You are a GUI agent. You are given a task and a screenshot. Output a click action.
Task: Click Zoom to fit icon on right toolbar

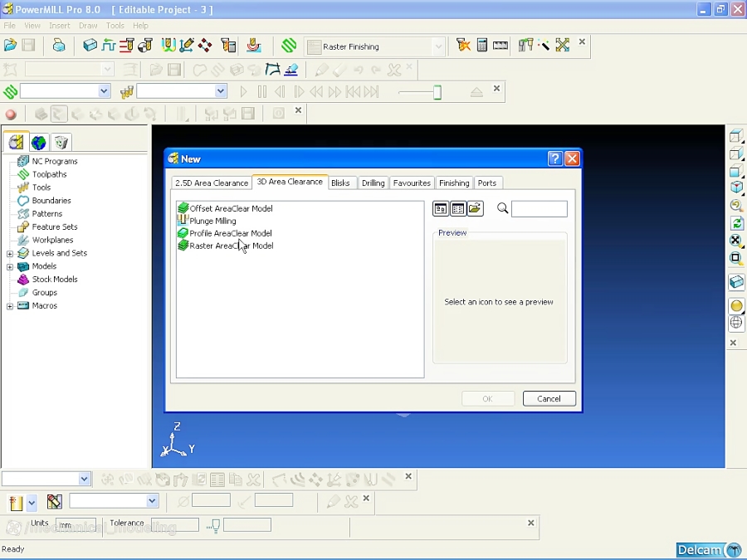point(736,241)
